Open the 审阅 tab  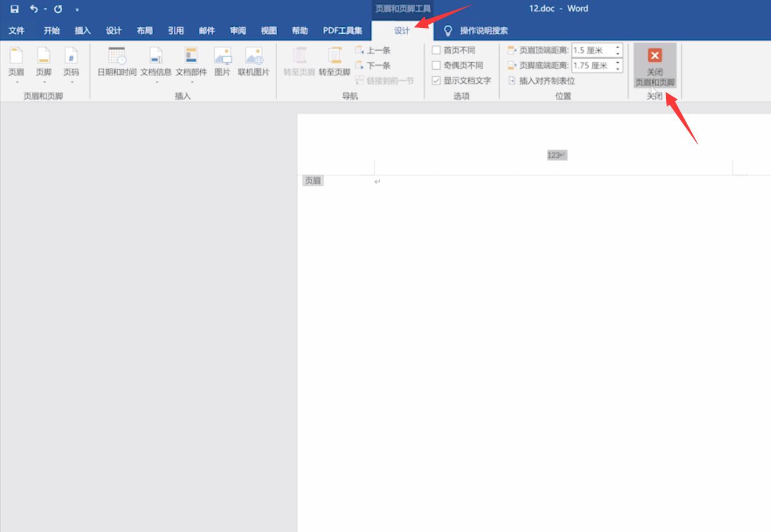(x=238, y=30)
